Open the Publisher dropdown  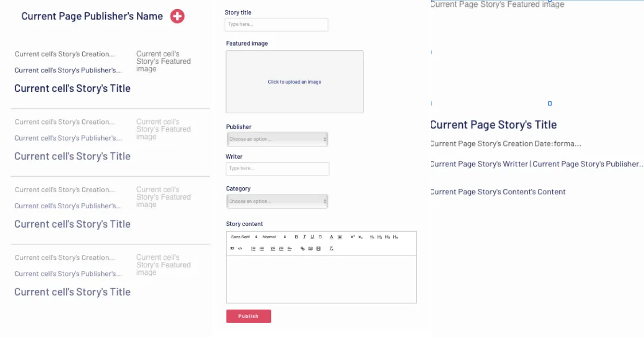277,140
